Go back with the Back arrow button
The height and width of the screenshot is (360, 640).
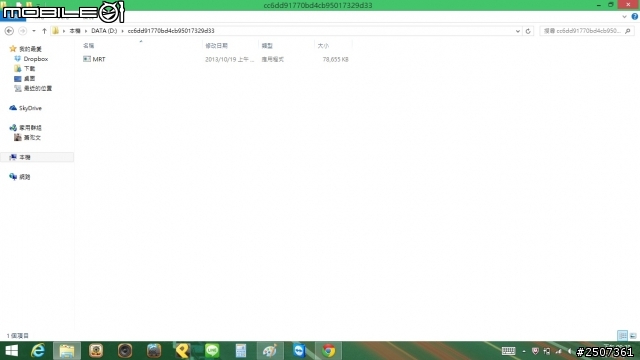coord(9,31)
